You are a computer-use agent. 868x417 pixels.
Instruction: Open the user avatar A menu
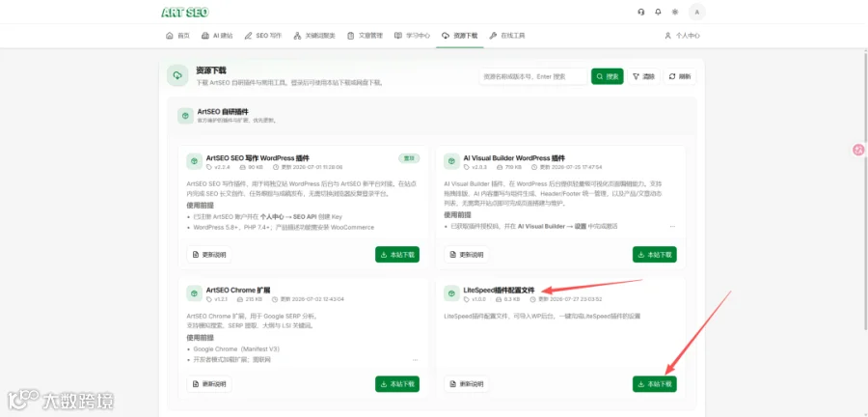click(x=697, y=12)
